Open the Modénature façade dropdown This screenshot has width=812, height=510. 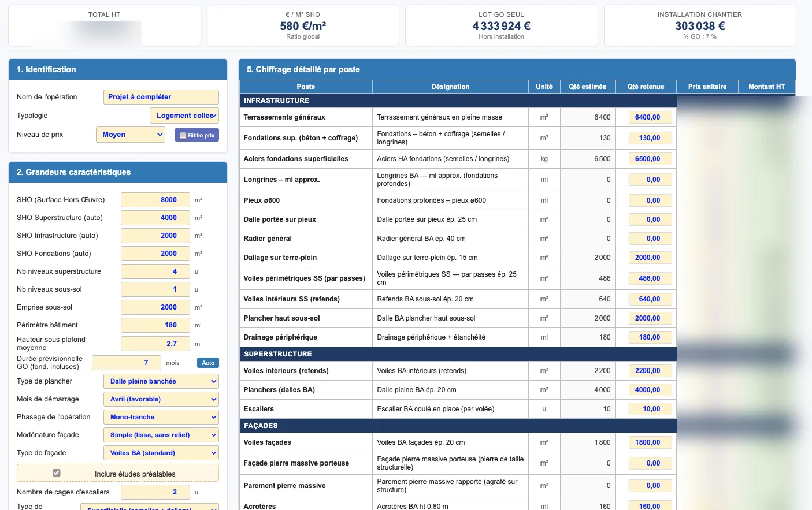(161, 435)
